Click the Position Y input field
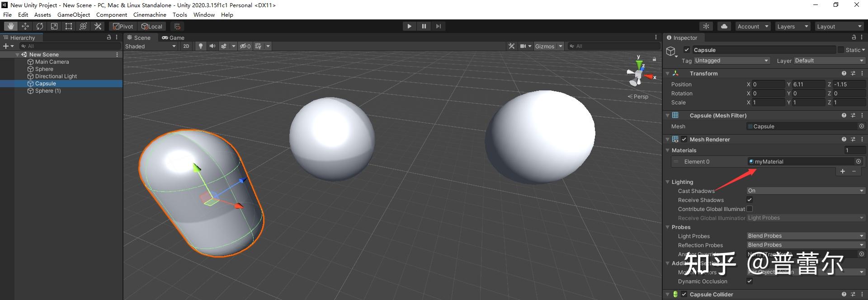The height and width of the screenshot is (300, 868). point(809,84)
